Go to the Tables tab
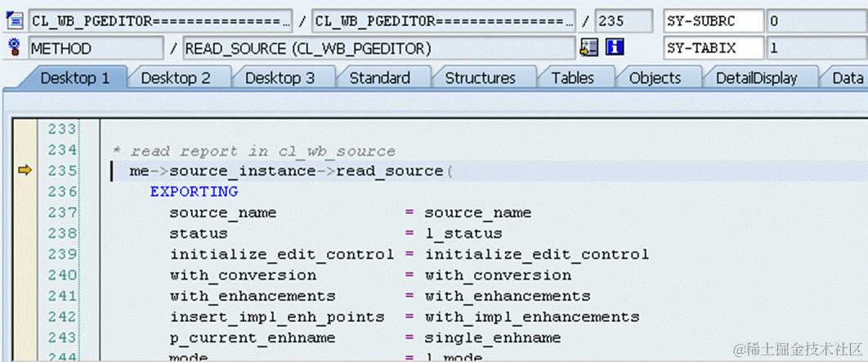The width and height of the screenshot is (868, 362). tap(572, 78)
